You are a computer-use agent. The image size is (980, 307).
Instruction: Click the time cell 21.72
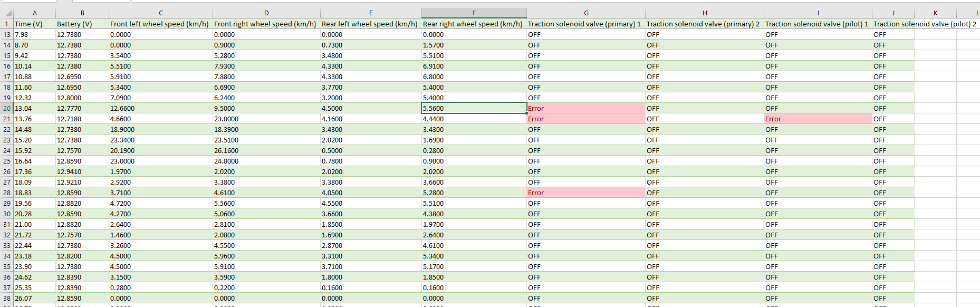click(34, 235)
